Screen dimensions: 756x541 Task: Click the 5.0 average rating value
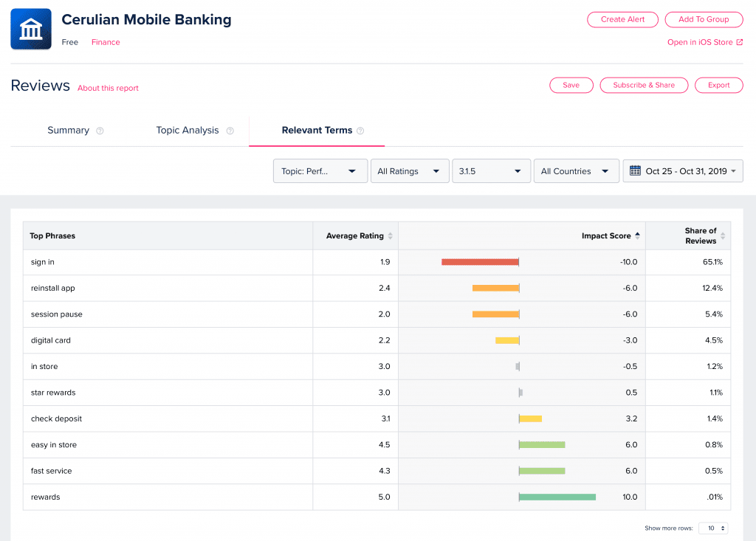point(384,497)
